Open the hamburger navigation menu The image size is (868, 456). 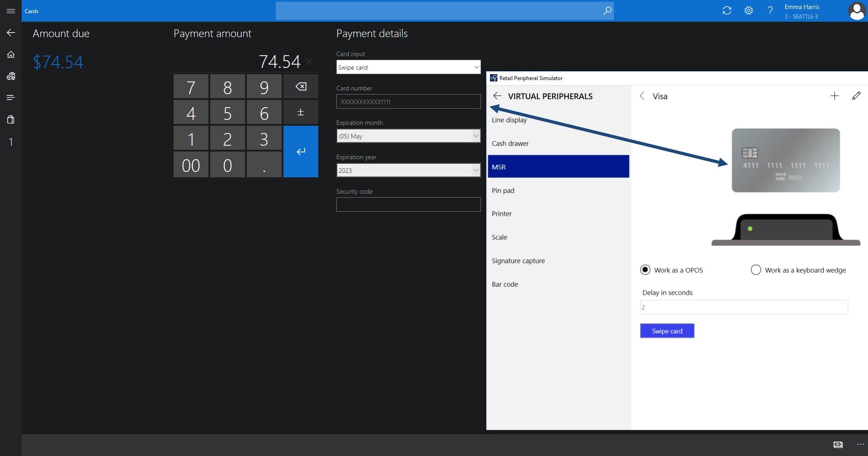pyautogui.click(x=11, y=11)
